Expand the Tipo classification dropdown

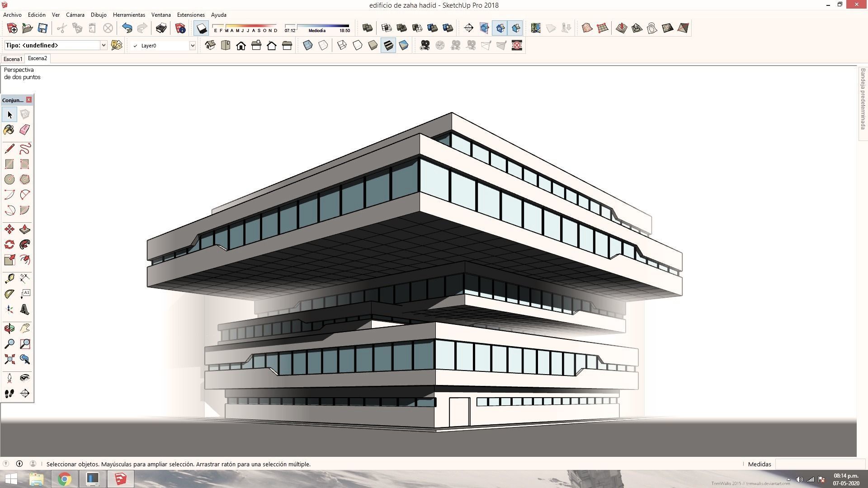(x=104, y=45)
